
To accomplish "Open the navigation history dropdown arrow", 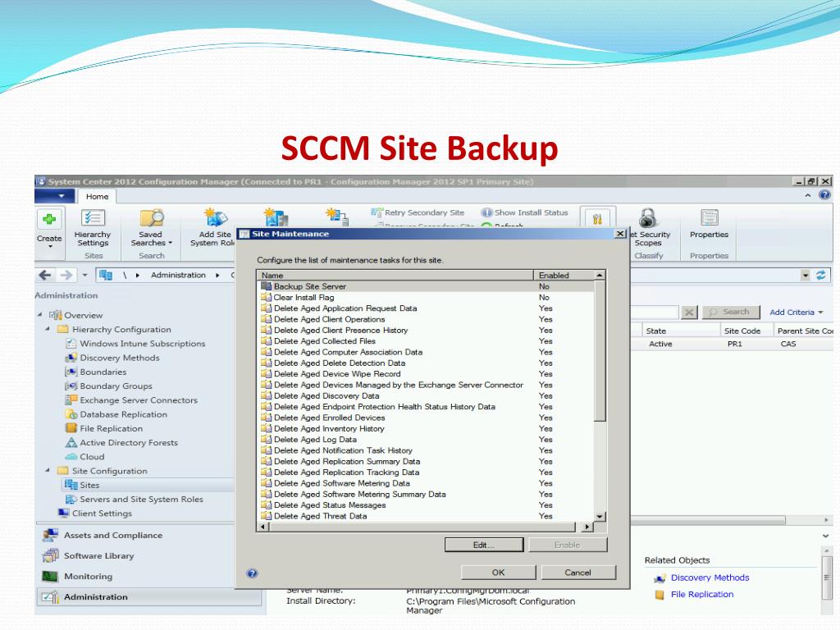I will click(84, 276).
